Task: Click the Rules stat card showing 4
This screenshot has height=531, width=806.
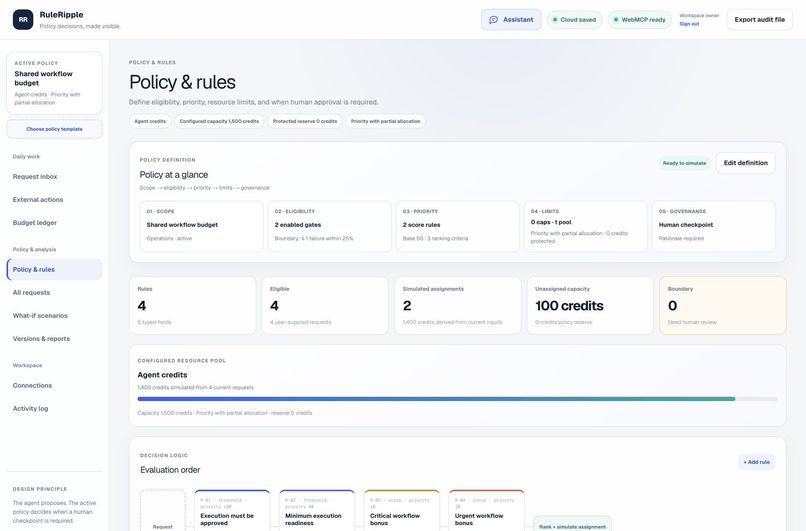Action: (193, 305)
